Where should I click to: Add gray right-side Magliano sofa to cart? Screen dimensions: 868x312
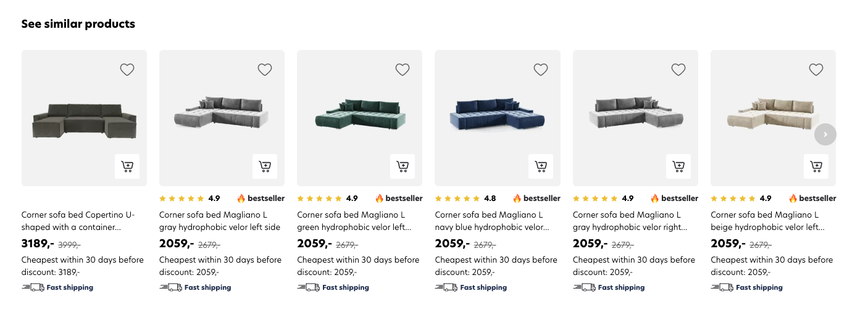pos(678,166)
